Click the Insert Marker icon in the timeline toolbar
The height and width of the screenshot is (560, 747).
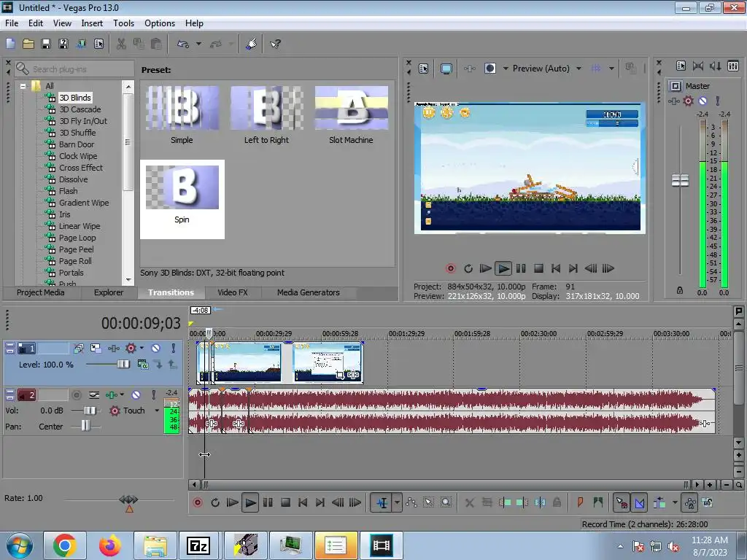tap(580, 502)
